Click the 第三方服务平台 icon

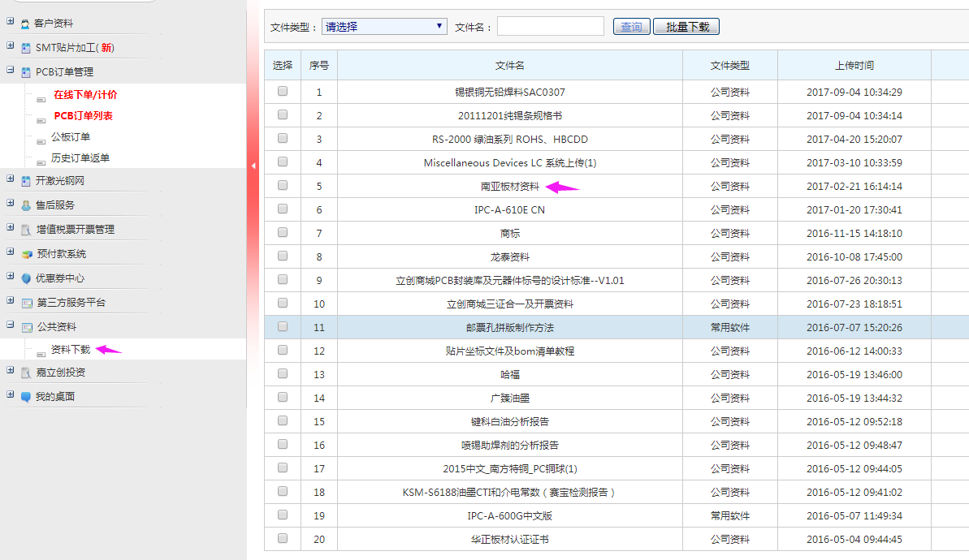(27, 303)
